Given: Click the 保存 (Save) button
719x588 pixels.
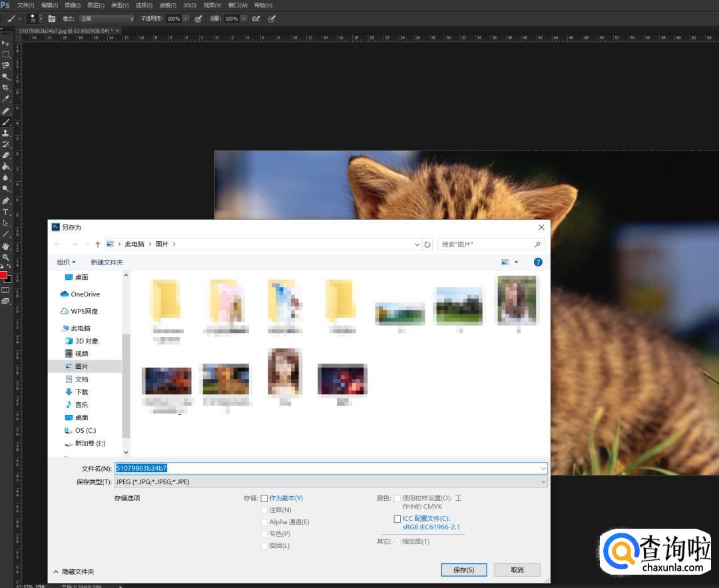Looking at the screenshot, I should click(463, 570).
